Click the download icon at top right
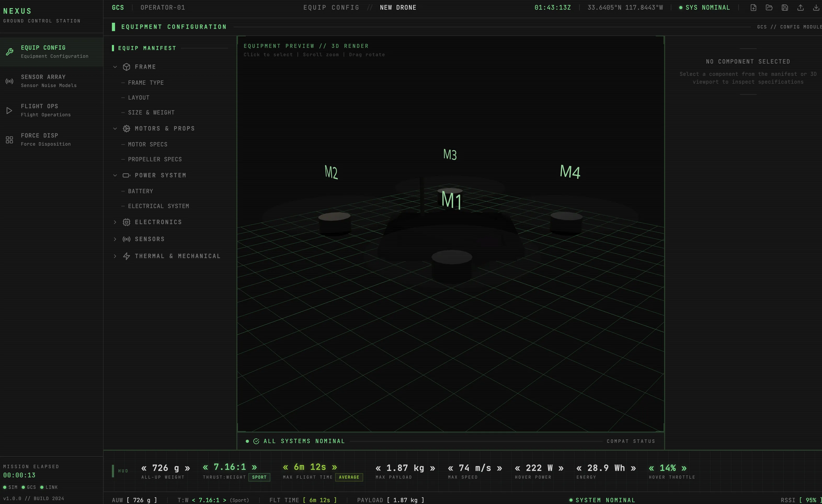The width and height of the screenshot is (822, 504). click(816, 7)
